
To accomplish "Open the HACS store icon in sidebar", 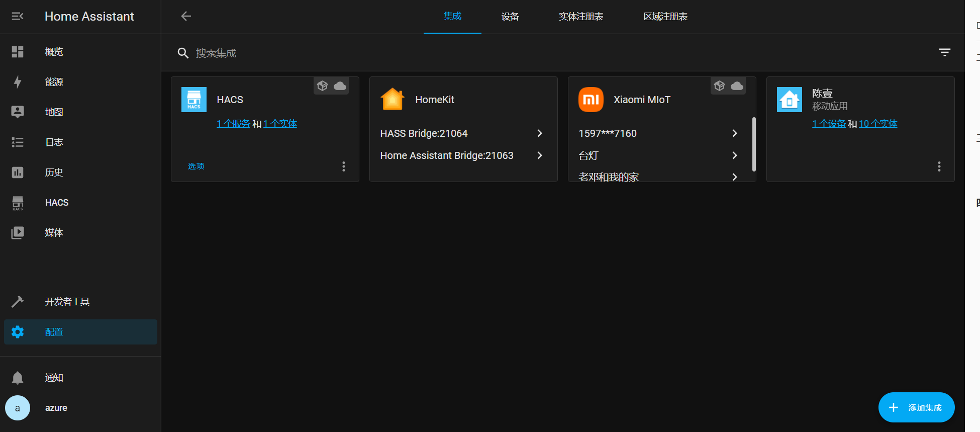I will [x=18, y=203].
